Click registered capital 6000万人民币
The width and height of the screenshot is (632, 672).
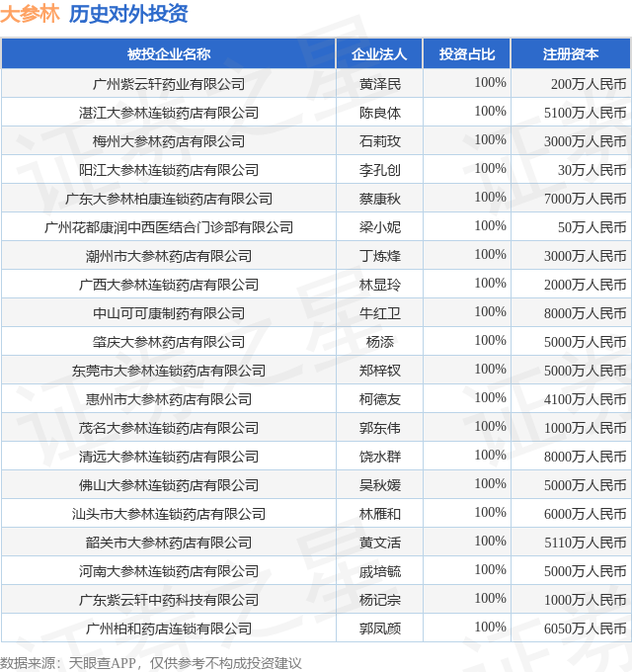(585, 514)
